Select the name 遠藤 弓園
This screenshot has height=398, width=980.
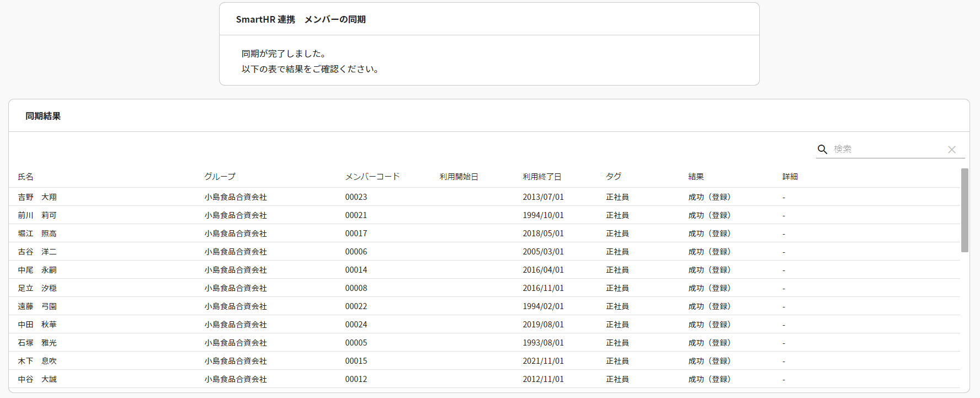click(x=37, y=306)
